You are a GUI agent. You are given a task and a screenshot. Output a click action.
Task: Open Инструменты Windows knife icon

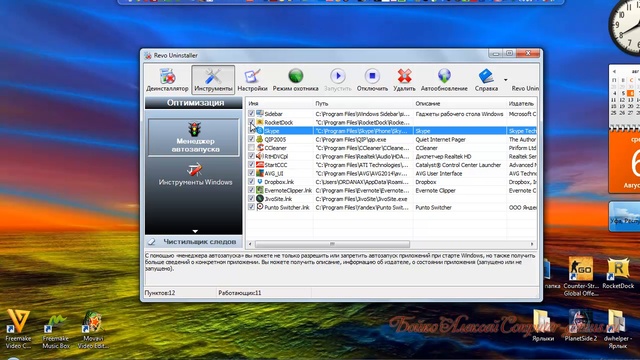tap(195, 169)
